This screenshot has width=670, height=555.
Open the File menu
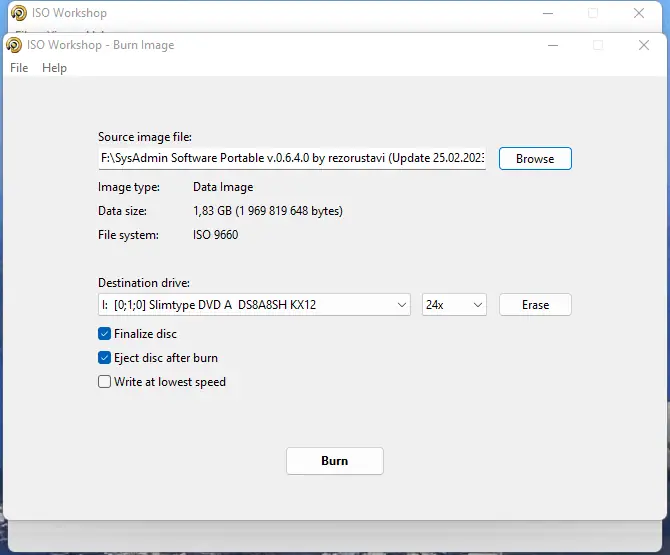(19, 68)
